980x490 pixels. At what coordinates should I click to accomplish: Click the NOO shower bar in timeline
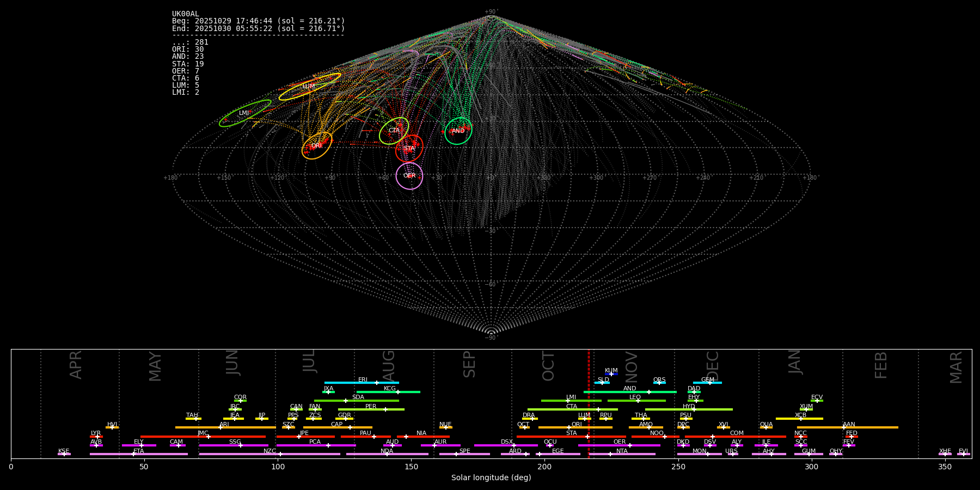coord(656,437)
